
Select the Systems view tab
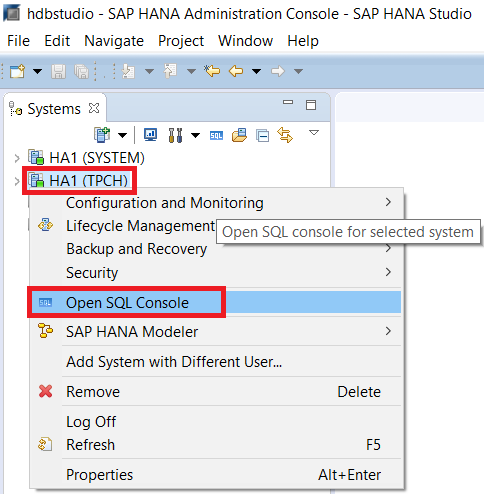(54, 109)
